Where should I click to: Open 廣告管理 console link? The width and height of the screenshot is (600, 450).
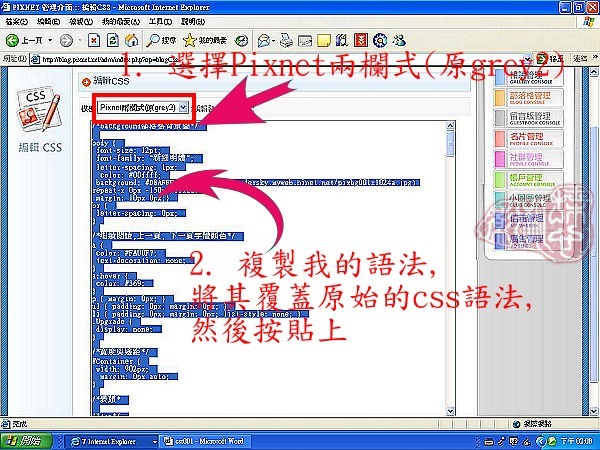point(528,241)
